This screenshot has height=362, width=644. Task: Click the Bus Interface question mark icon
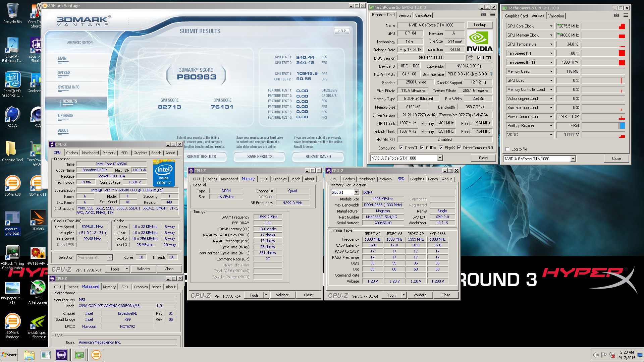pos(491,74)
